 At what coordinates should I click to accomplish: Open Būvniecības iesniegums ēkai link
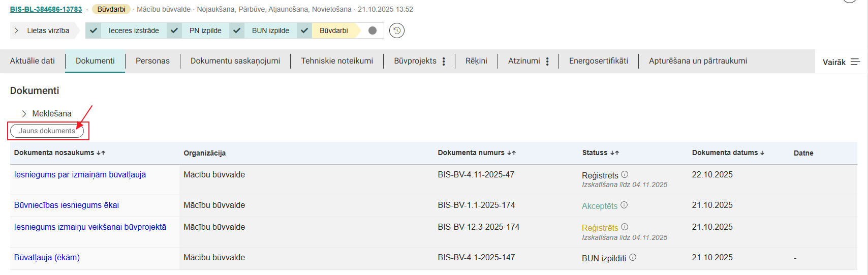67,205
